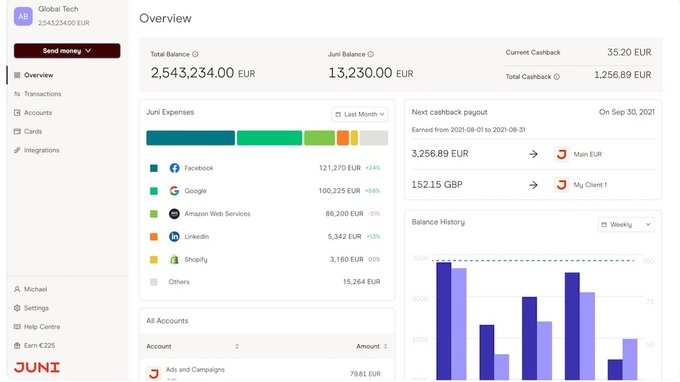Open the Last Month period dropdown

coord(360,114)
